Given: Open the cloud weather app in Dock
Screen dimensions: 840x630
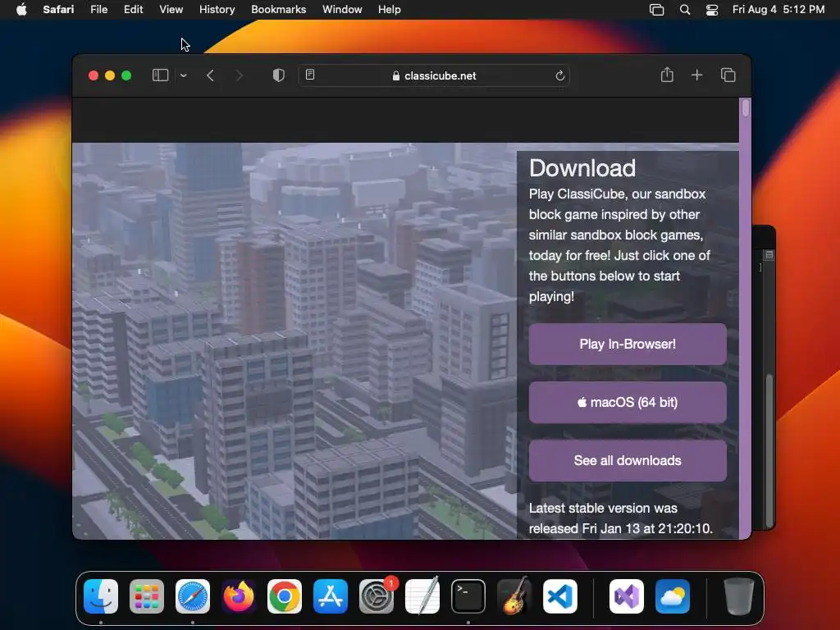Looking at the screenshot, I should point(673,596).
